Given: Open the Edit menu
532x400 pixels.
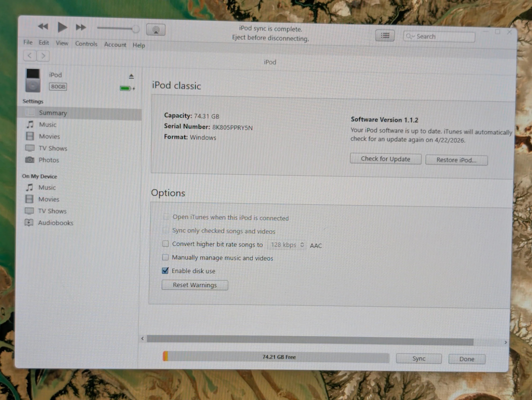Looking at the screenshot, I should [44, 43].
